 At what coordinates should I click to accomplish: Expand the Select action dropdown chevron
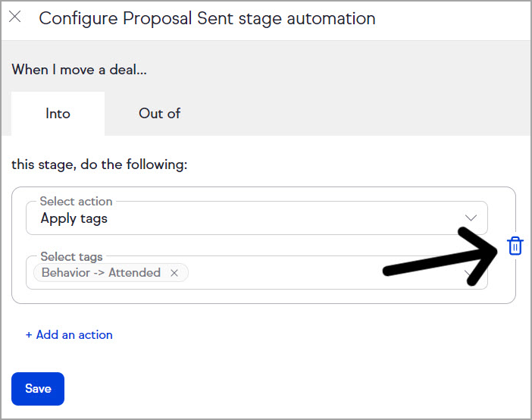[x=471, y=218]
